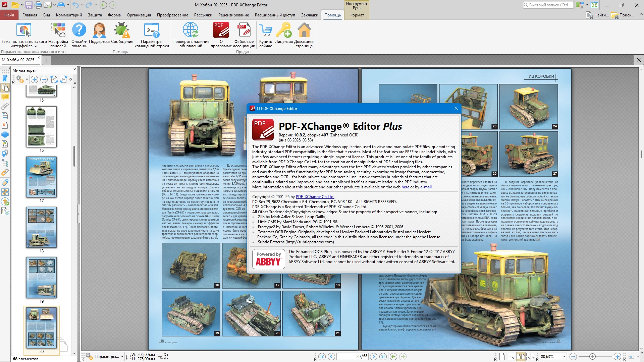Click the e-mail link in About dialog
Viewport: 644px width, 362px height.
426,187
